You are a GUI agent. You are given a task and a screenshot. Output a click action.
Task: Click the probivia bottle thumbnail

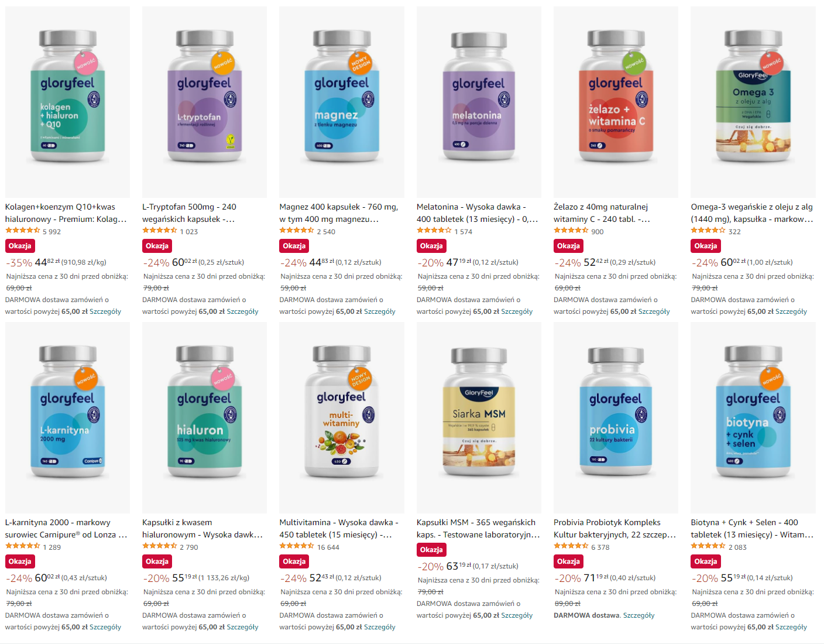click(616, 417)
